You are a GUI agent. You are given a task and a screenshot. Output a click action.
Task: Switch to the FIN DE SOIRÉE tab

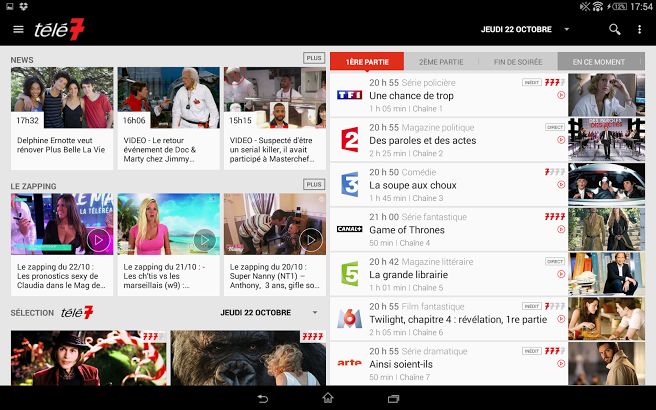518,62
